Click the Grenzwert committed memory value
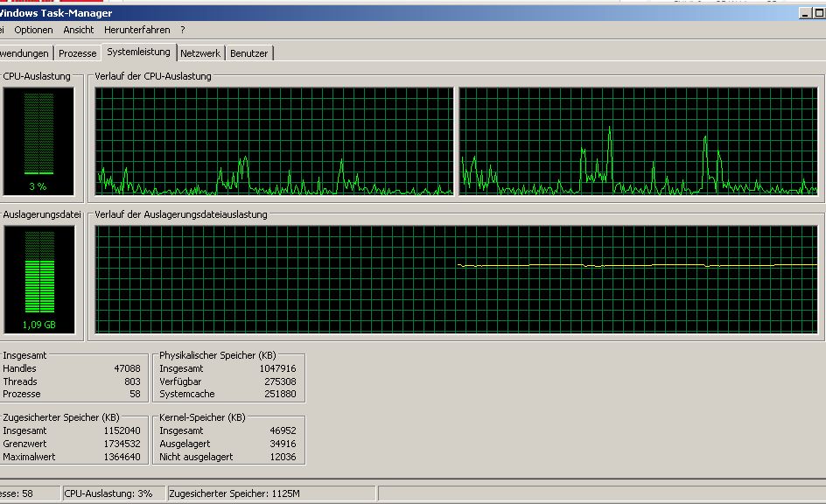 122,444
